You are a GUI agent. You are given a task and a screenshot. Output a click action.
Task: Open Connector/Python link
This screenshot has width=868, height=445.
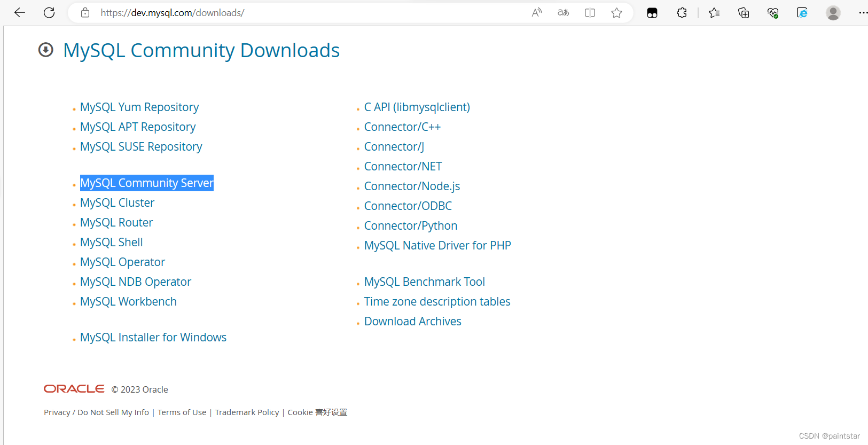coord(411,225)
